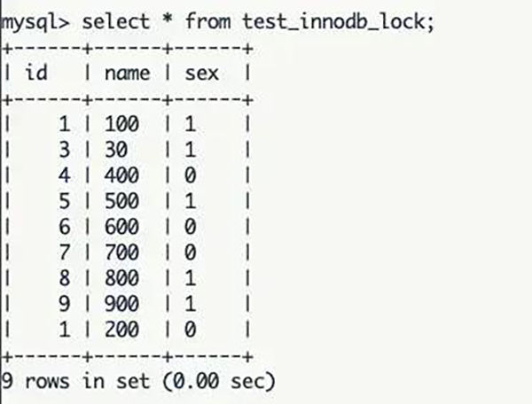Viewport: 532px width, 404px height.
Task: Select the name value 500
Action: 121,200
